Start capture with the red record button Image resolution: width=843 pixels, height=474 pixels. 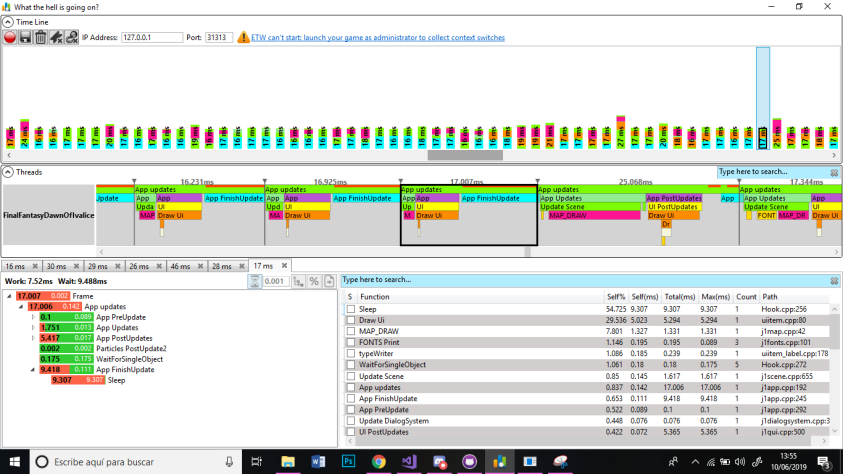(x=10, y=37)
